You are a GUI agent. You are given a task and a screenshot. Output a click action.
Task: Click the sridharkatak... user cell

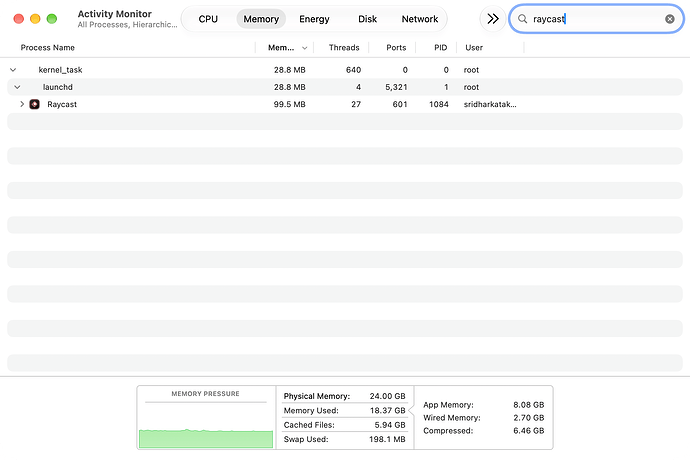tap(490, 104)
